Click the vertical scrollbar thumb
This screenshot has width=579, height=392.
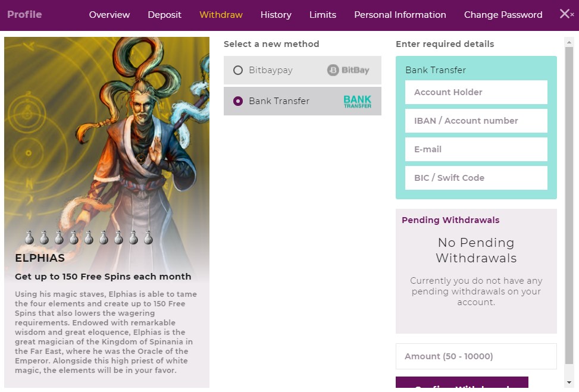pos(569,205)
